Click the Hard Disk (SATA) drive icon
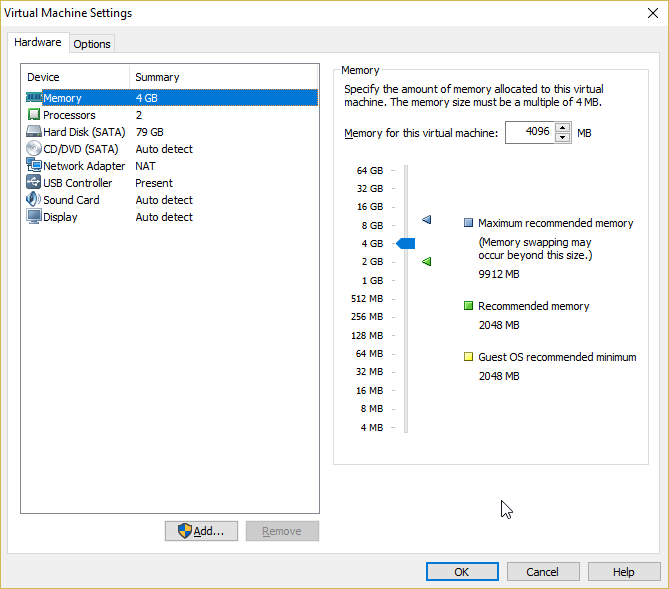Screen dimensions: 669x589 [x=34, y=131]
